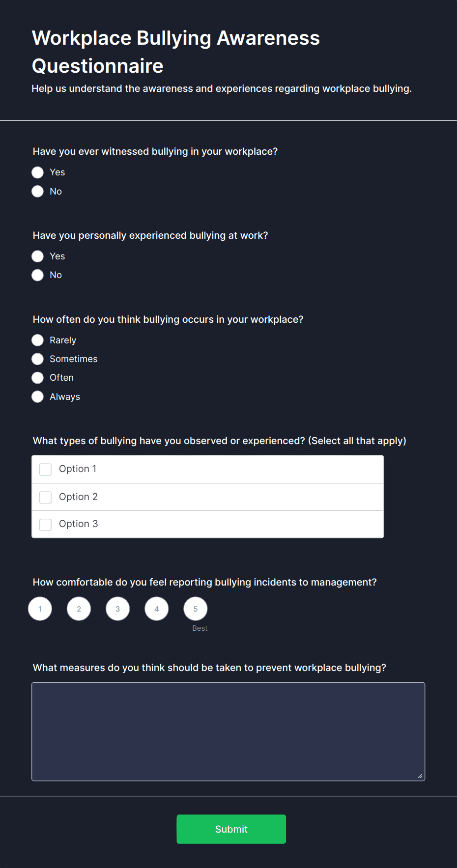Click the green Submit button
Image resolution: width=457 pixels, height=868 pixels.
231,829
